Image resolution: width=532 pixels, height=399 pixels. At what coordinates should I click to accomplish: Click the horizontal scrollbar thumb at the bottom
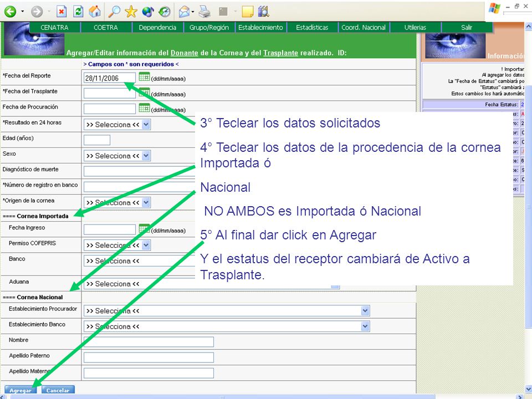pos(222,397)
